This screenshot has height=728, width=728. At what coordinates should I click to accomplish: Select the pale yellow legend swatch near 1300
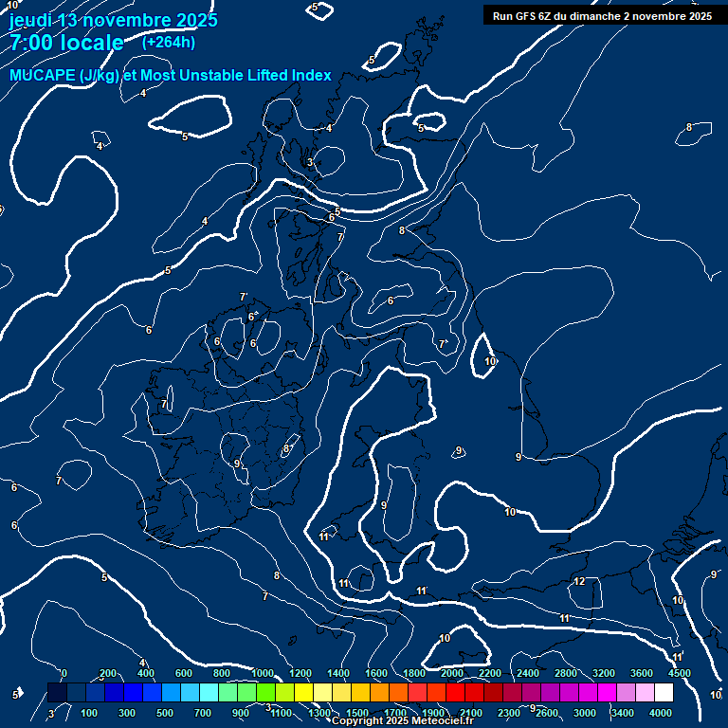coord(322,693)
